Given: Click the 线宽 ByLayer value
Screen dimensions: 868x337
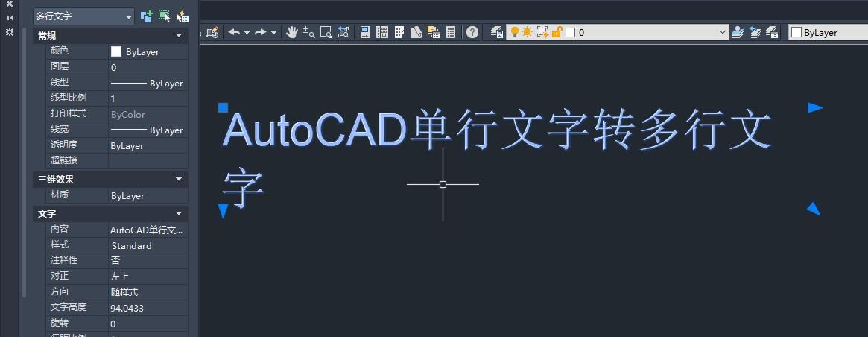Looking at the screenshot, I should point(148,130).
